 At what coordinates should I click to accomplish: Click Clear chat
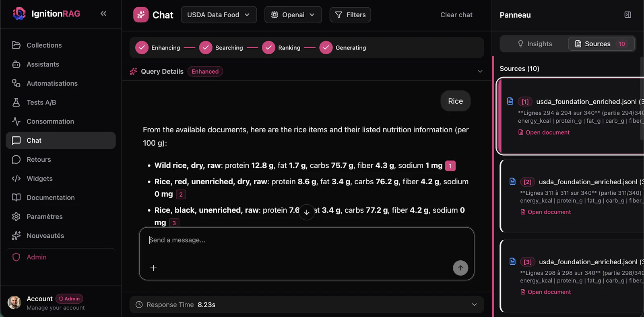coord(456,15)
